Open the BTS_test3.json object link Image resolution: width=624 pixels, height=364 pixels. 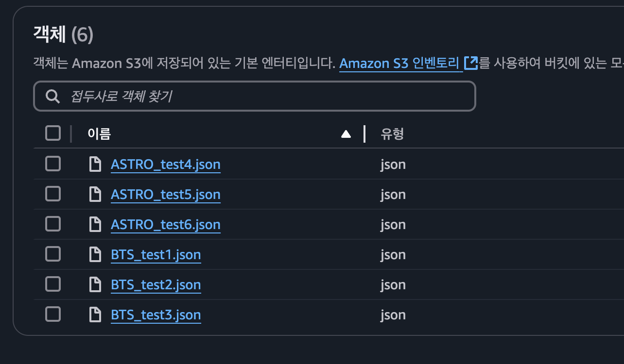(x=156, y=315)
